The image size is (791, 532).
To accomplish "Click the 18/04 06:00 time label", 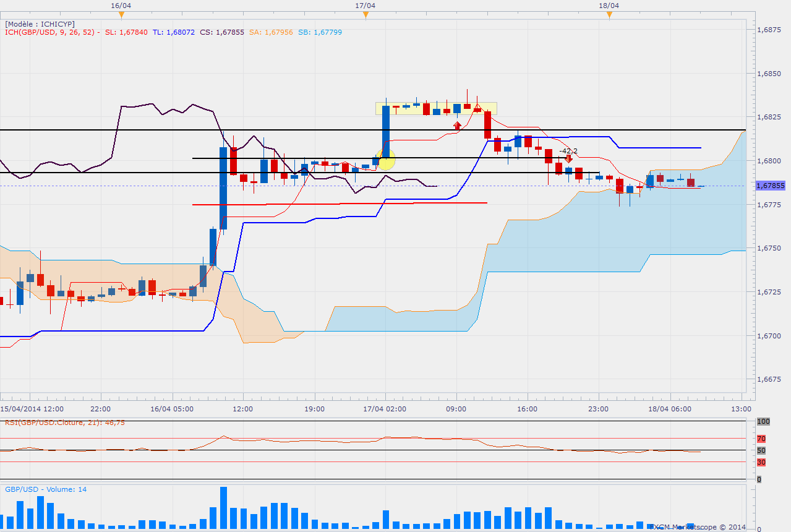I will pyautogui.click(x=670, y=409).
